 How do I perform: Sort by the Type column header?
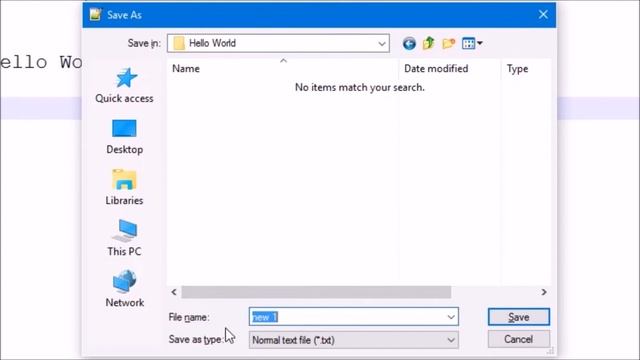526,69
